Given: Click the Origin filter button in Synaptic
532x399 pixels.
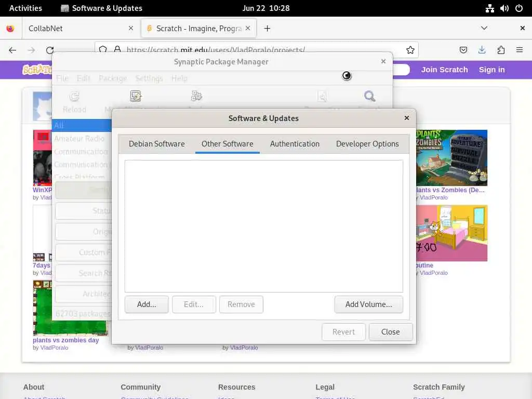Looking at the screenshot, I should [84, 231].
